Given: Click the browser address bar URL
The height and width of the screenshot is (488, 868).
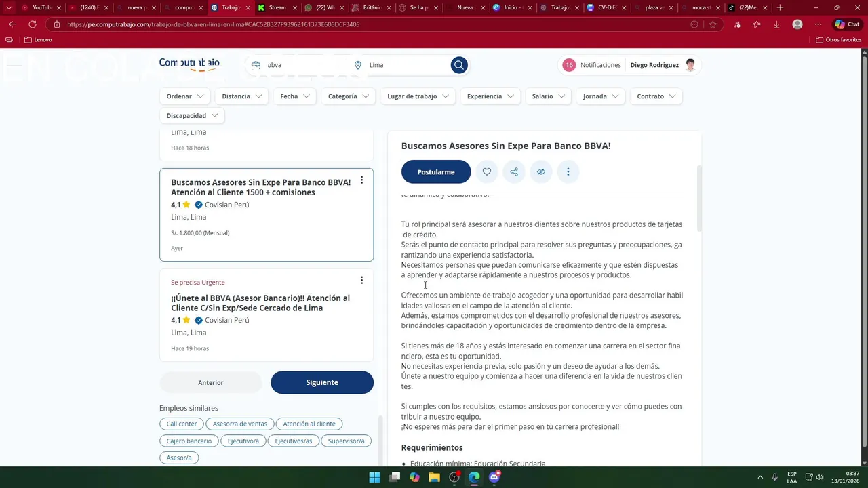Looking at the screenshot, I should (213, 24).
